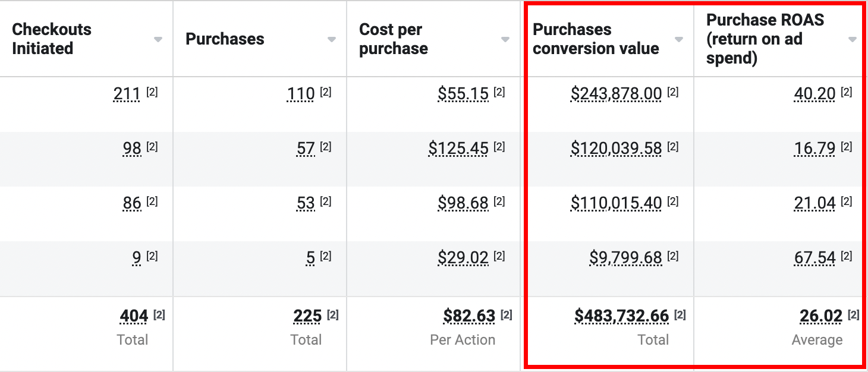Click the $243,878.00 conversion value
Image resolution: width=868 pixels, height=372 pixels.
coord(617,94)
